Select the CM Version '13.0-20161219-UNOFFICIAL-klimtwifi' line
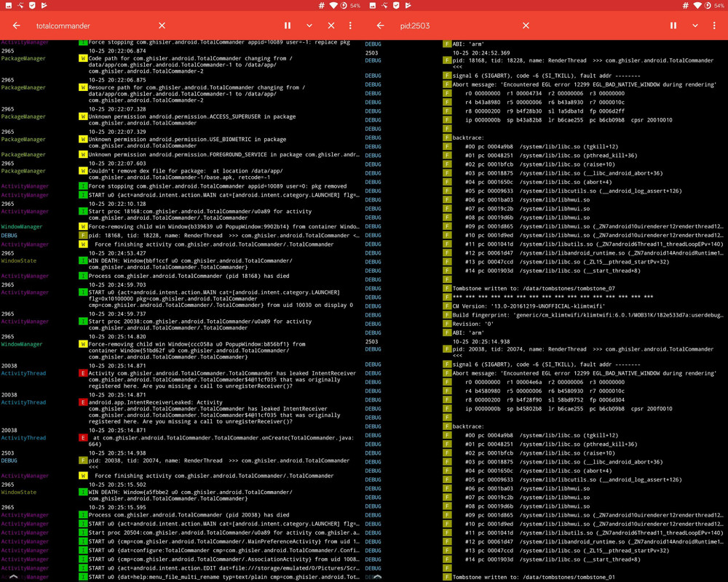The image size is (728, 582). pyautogui.click(x=546, y=306)
